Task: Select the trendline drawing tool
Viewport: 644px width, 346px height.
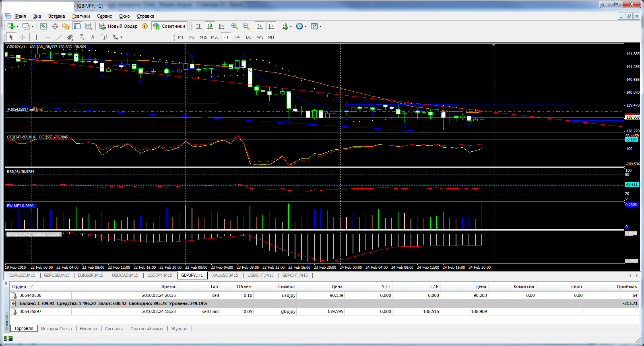Action: pos(59,37)
